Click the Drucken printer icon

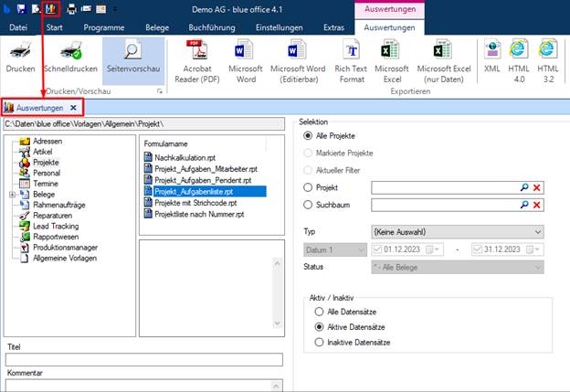pos(20,50)
